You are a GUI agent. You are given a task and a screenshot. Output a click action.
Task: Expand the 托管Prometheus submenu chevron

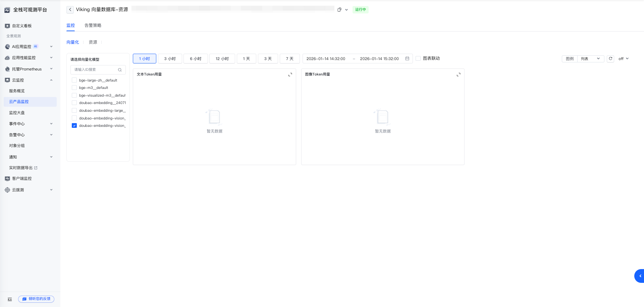coord(51,69)
